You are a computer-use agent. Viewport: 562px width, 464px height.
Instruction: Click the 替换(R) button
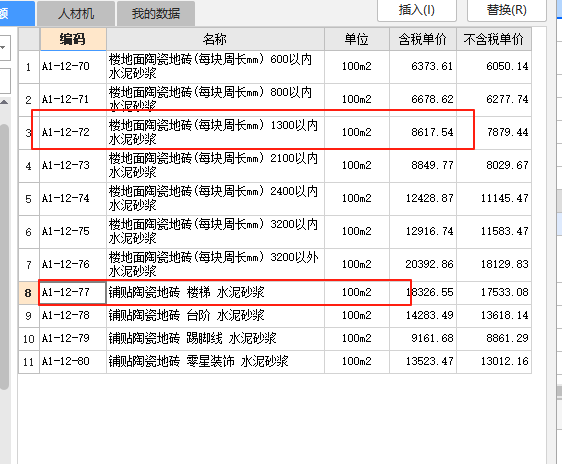(506, 10)
